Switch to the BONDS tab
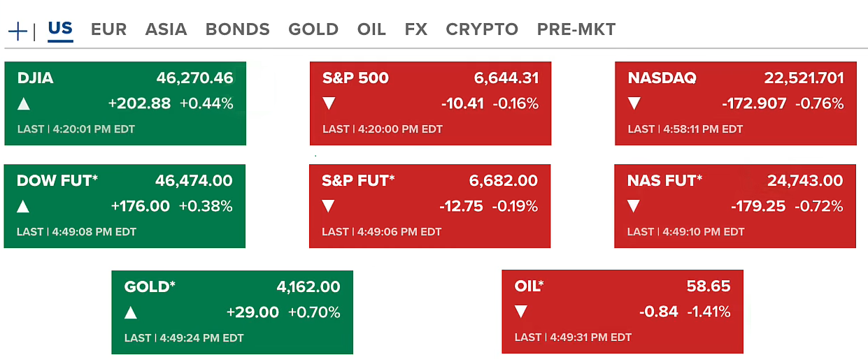Screen dimensions: 868x364 [x=237, y=29]
